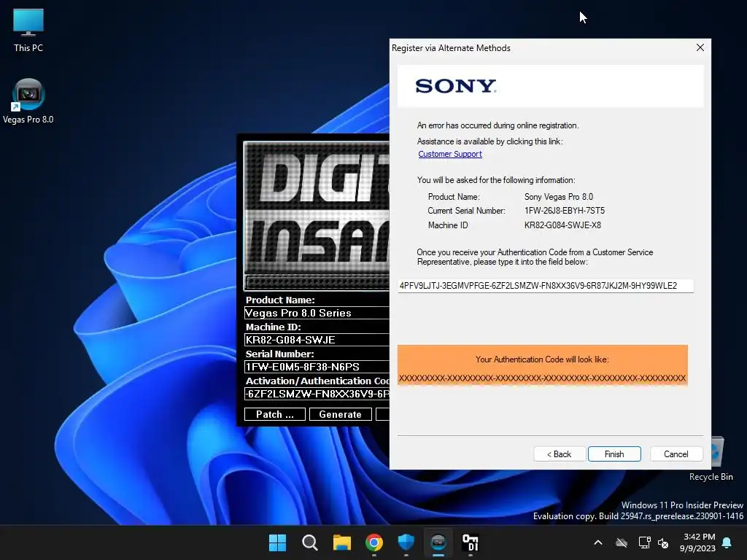Show hidden system tray icons
Image resolution: width=747 pixels, height=560 pixels.
598,542
